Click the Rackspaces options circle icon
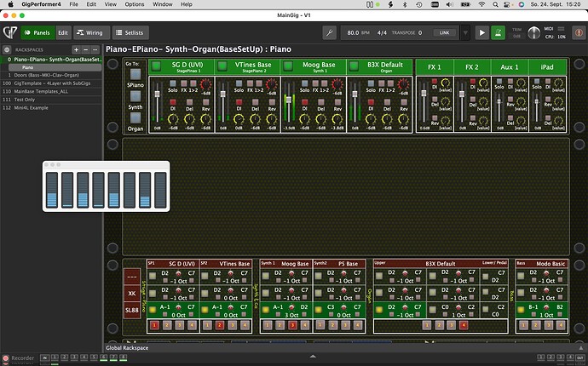This screenshot has height=366, width=588. click(x=7, y=49)
